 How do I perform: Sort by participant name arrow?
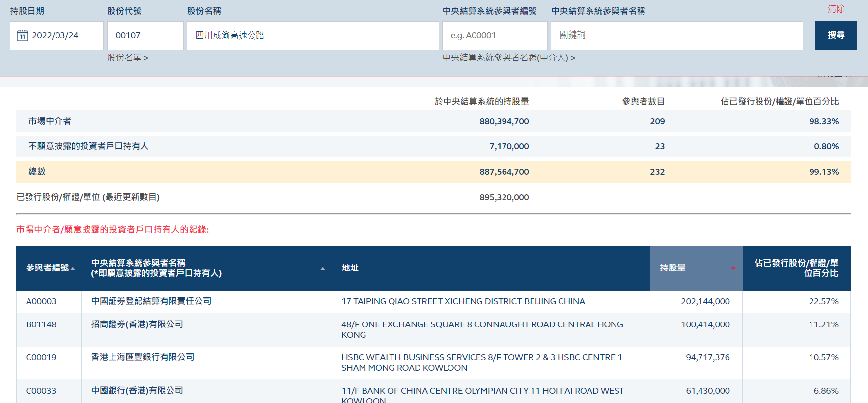(x=323, y=269)
